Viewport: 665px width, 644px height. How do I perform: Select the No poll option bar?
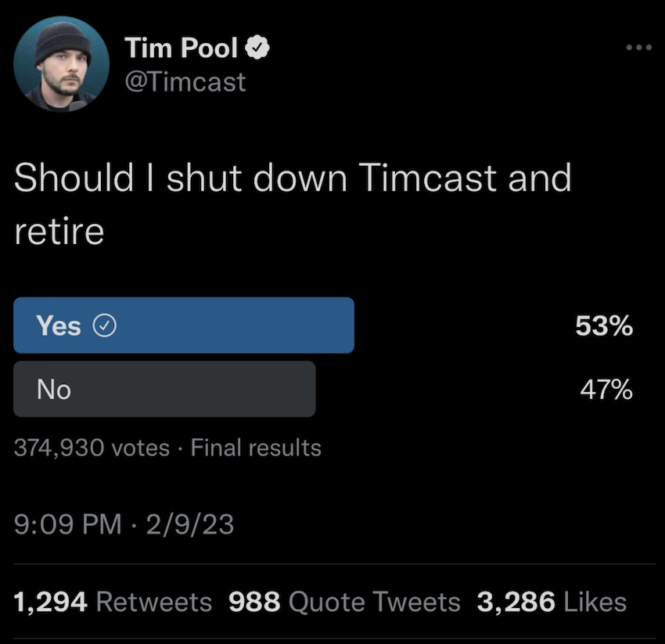tap(164, 389)
